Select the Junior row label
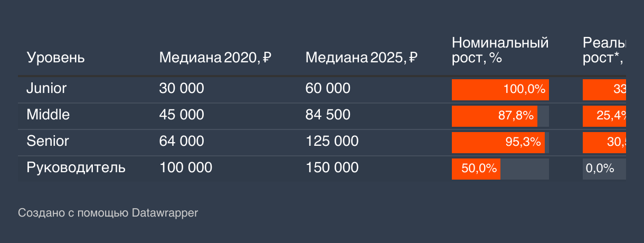 [x=46, y=88]
